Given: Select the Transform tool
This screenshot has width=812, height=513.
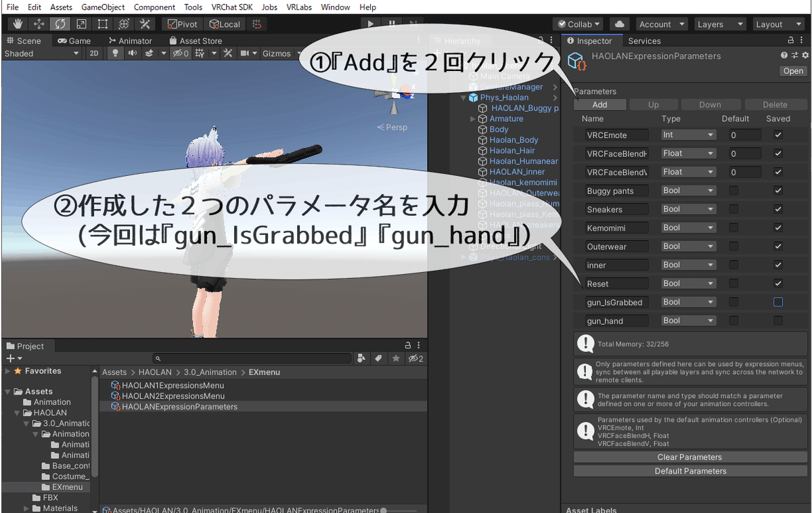Looking at the screenshot, I should [x=123, y=24].
